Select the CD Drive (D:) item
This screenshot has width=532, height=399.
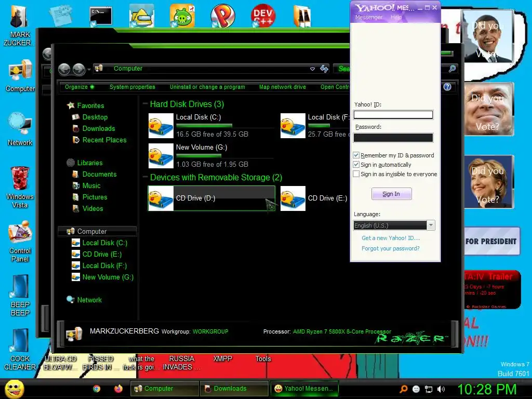(211, 198)
